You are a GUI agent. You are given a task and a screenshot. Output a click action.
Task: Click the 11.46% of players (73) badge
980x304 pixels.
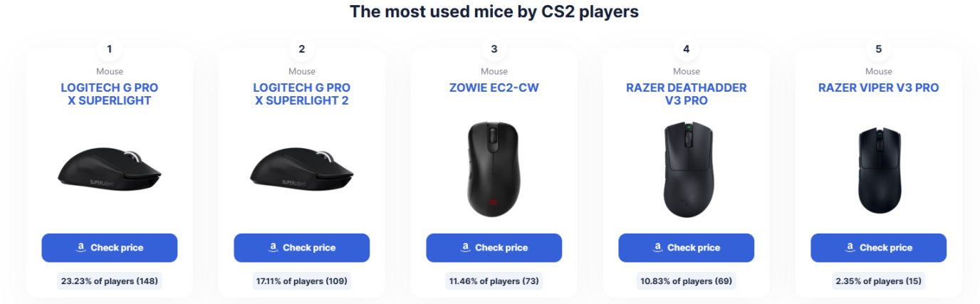pyautogui.click(x=494, y=281)
